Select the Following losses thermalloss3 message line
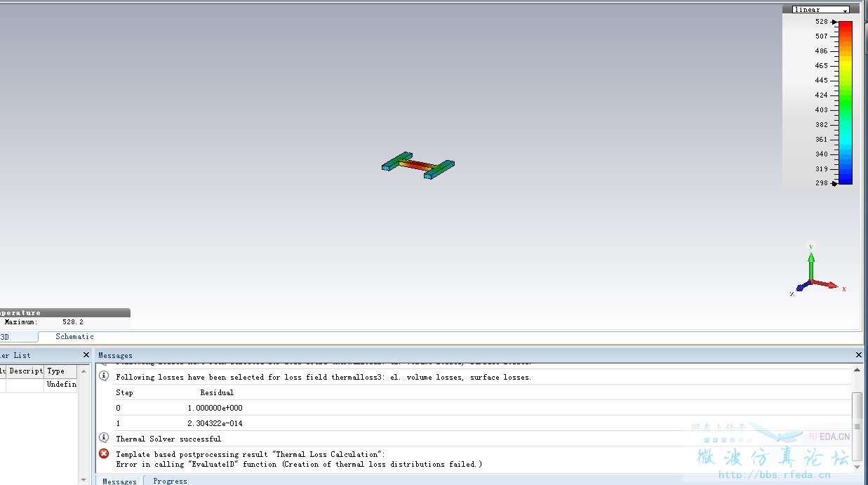868x485 pixels. coord(323,378)
